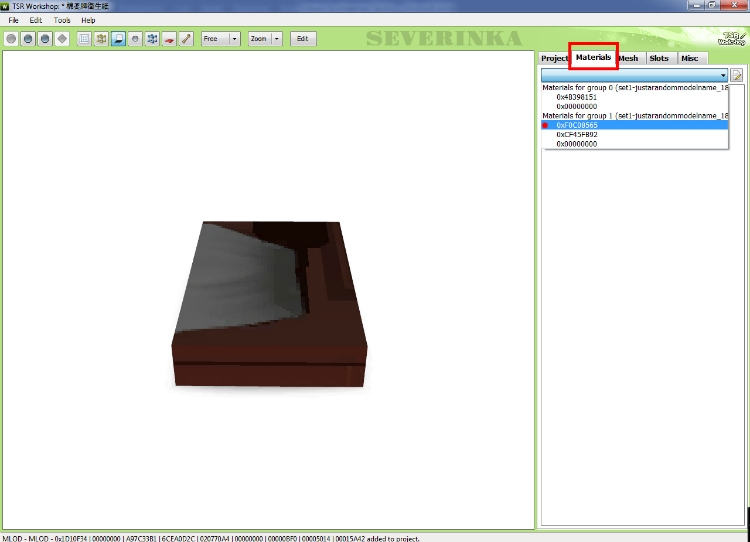
Task: Select material 0xF0C08565 with red dot
Action: 577,125
